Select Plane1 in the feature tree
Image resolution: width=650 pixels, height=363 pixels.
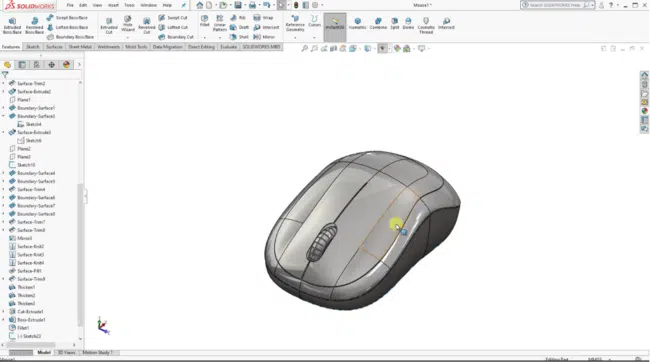20,99
